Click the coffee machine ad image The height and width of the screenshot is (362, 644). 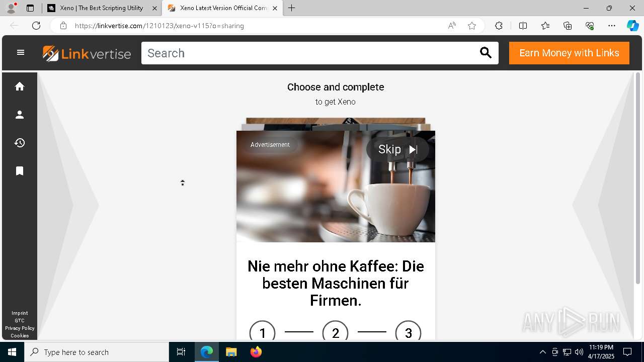point(336,187)
